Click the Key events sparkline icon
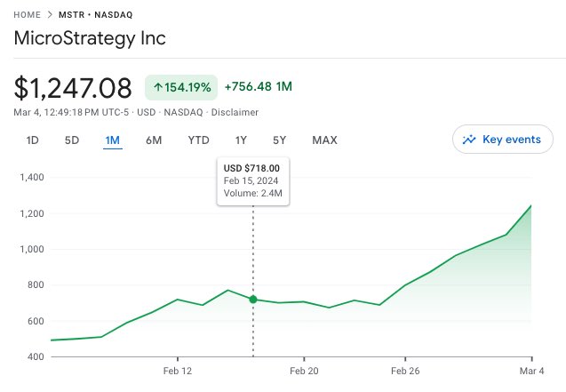 [x=470, y=140]
